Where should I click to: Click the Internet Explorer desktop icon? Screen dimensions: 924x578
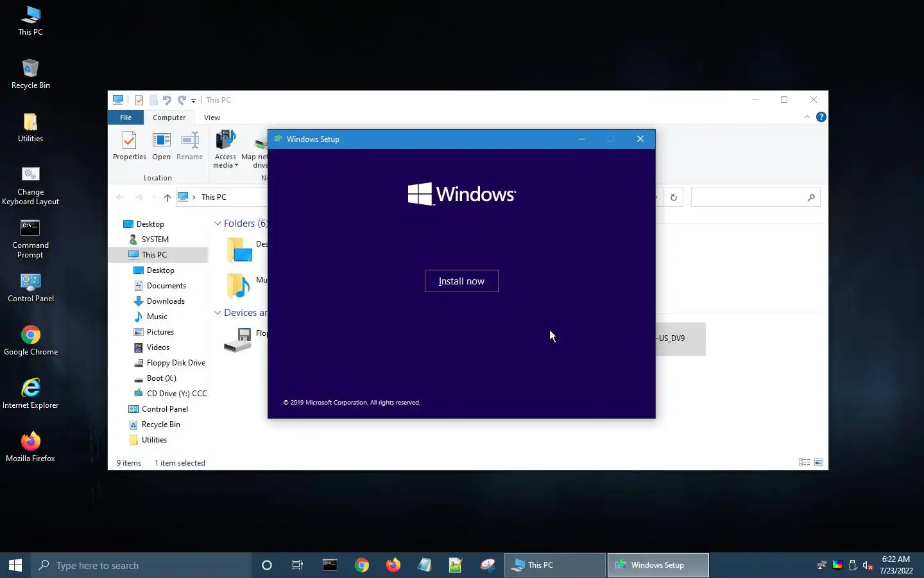(x=30, y=394)
